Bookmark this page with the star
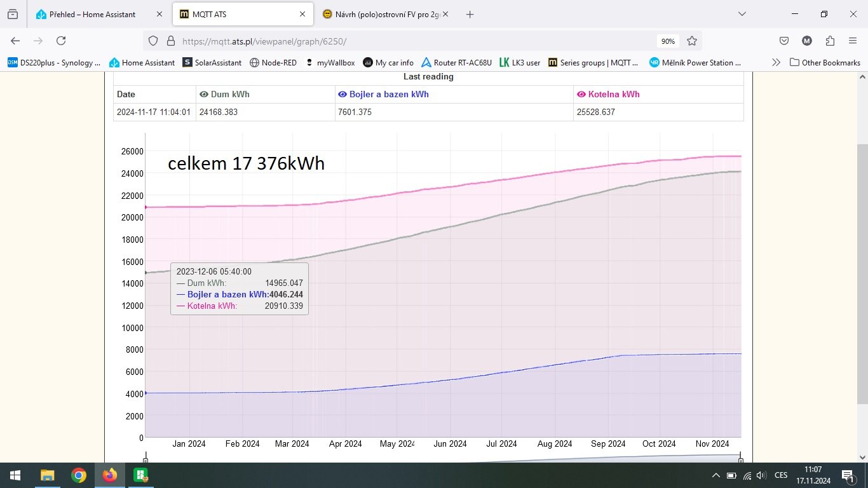 [x=692, y=41]
